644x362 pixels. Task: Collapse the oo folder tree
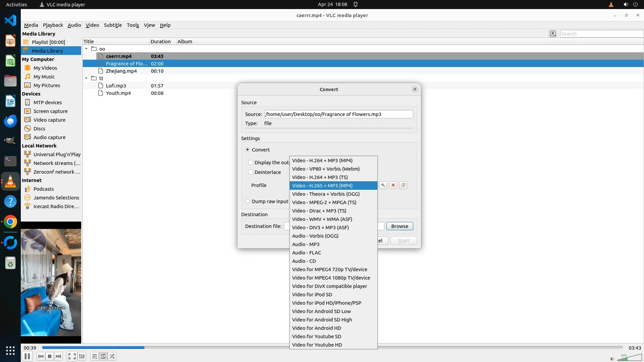click(x=86, y=49)
